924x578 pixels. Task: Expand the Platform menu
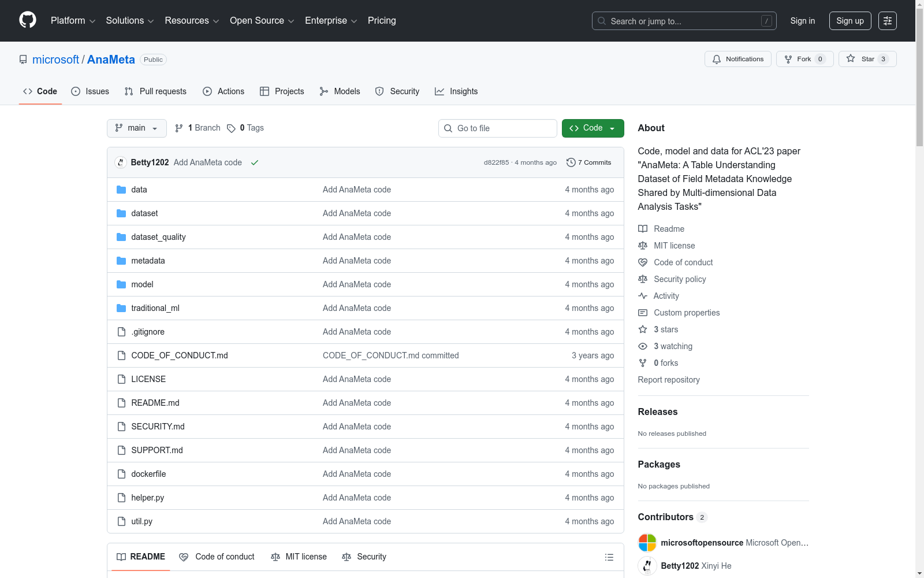(x=73, y=21)
